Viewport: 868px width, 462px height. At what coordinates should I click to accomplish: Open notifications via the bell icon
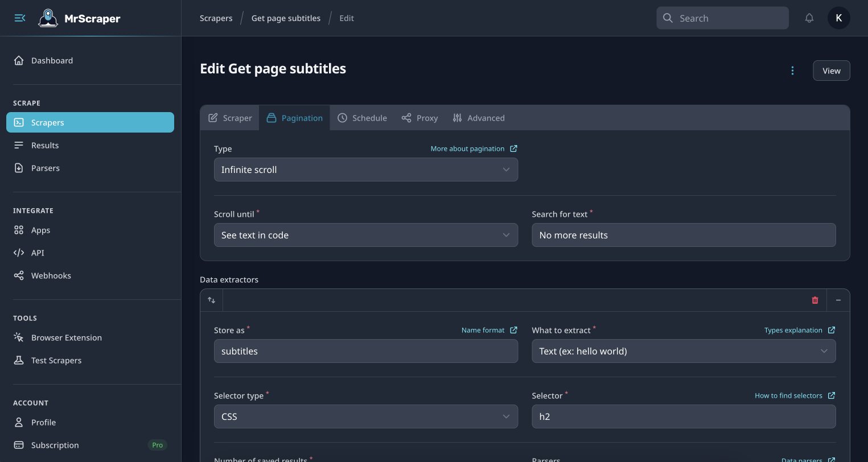tap(809, 18)
